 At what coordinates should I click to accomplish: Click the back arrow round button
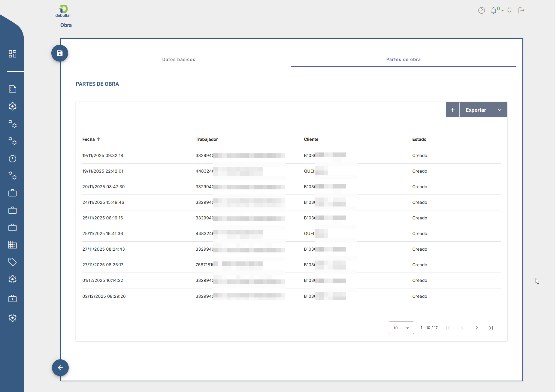point(60,368)
